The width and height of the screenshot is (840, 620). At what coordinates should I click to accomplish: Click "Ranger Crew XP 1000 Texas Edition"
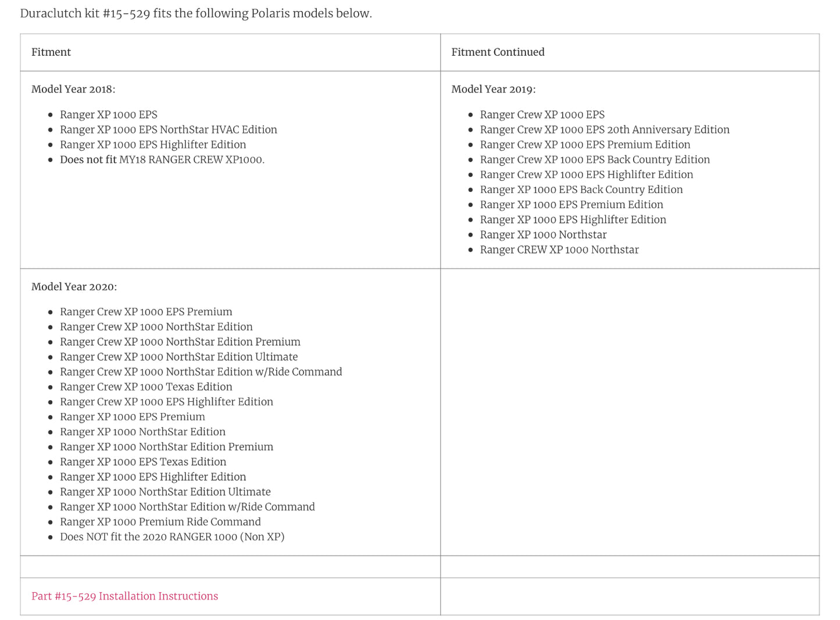pos(146,387)
